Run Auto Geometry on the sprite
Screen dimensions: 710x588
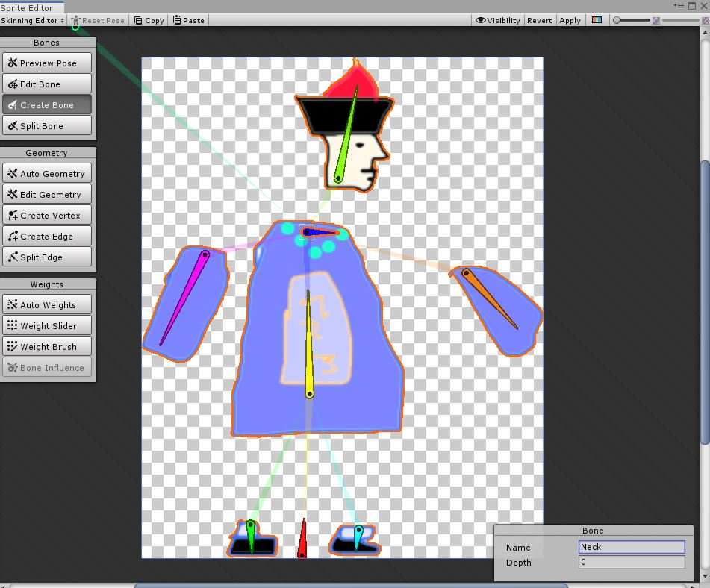46,173
